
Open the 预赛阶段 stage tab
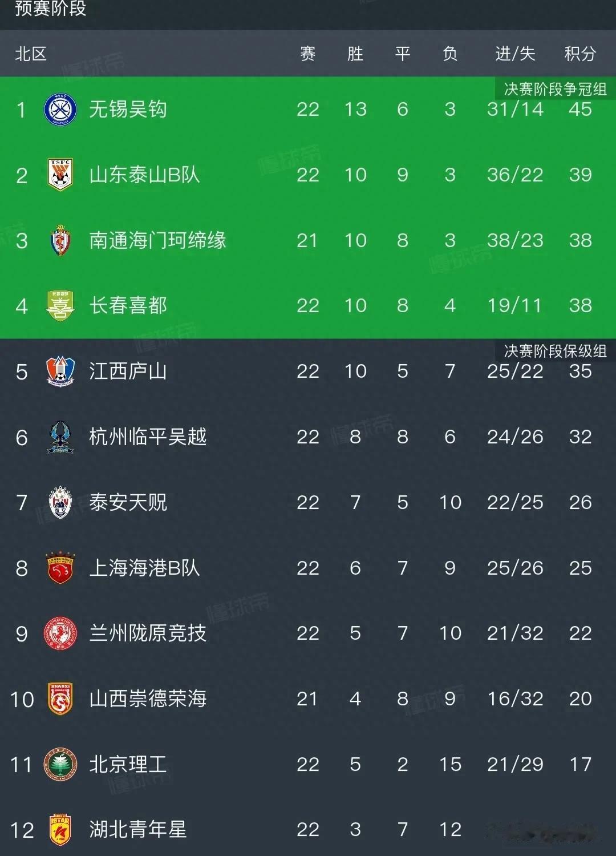[50, 9]
